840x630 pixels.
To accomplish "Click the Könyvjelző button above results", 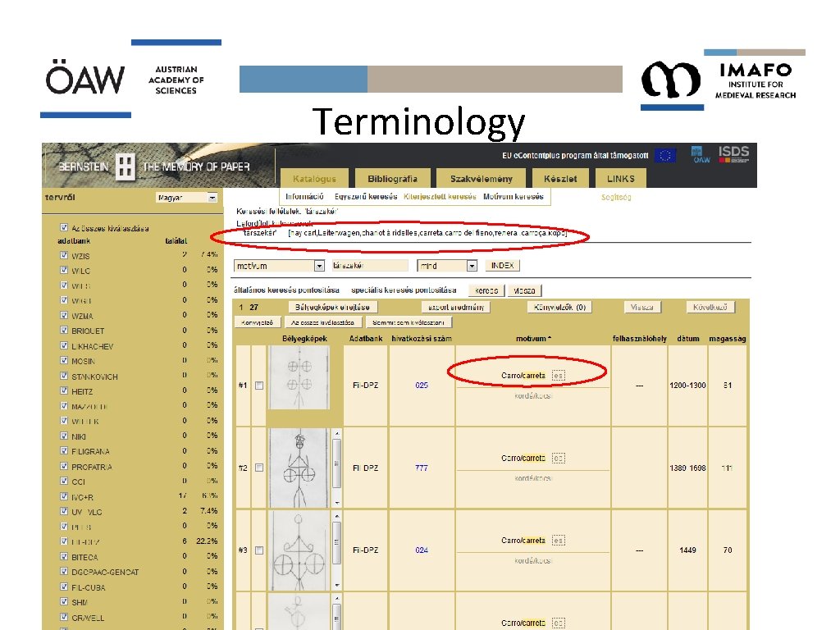I will (x=257, y=322).
